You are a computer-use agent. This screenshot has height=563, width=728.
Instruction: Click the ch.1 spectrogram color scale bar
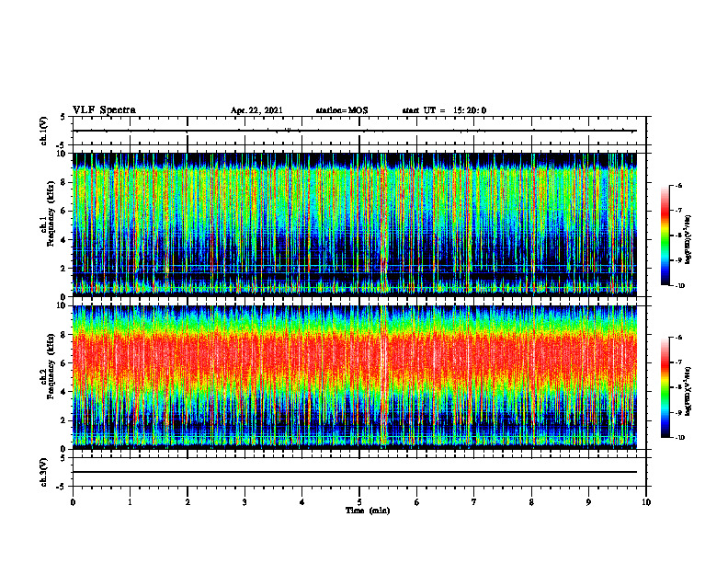[x=665, y=236]
